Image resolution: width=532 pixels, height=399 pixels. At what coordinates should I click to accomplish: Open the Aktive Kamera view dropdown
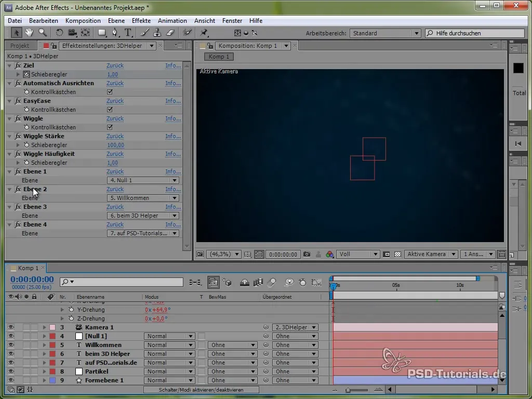pos(431,254)
